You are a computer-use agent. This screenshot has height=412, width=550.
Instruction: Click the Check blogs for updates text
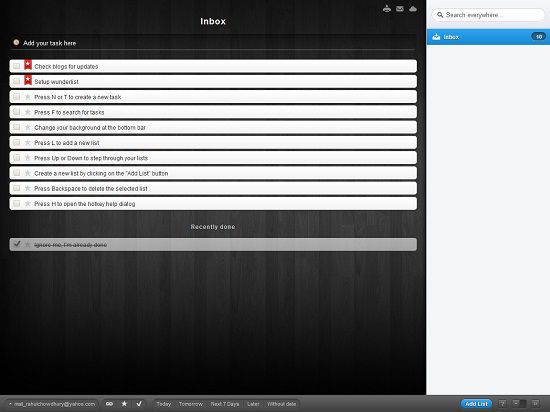point(66,67)
